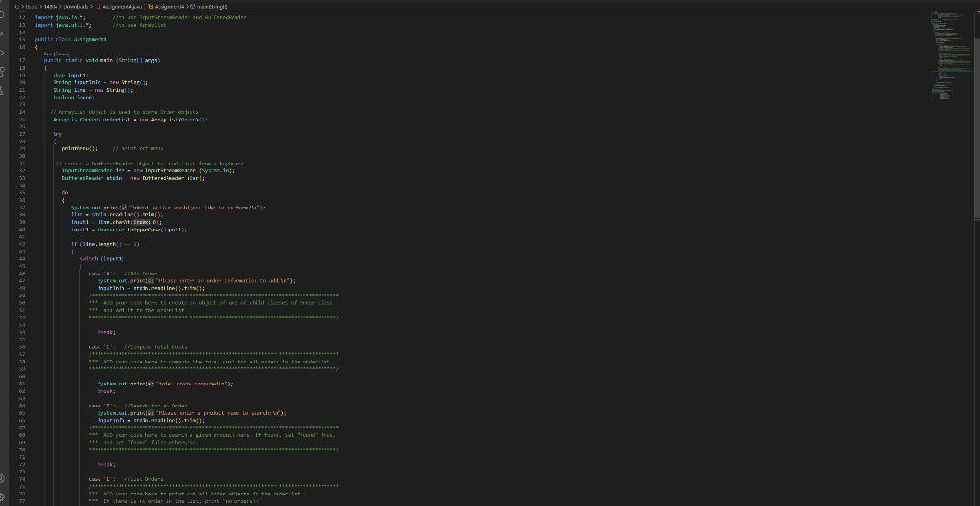Click 'public static void main' method signature
The width and height of the screenshot is (980, 506).
click(x=101, y=60)
